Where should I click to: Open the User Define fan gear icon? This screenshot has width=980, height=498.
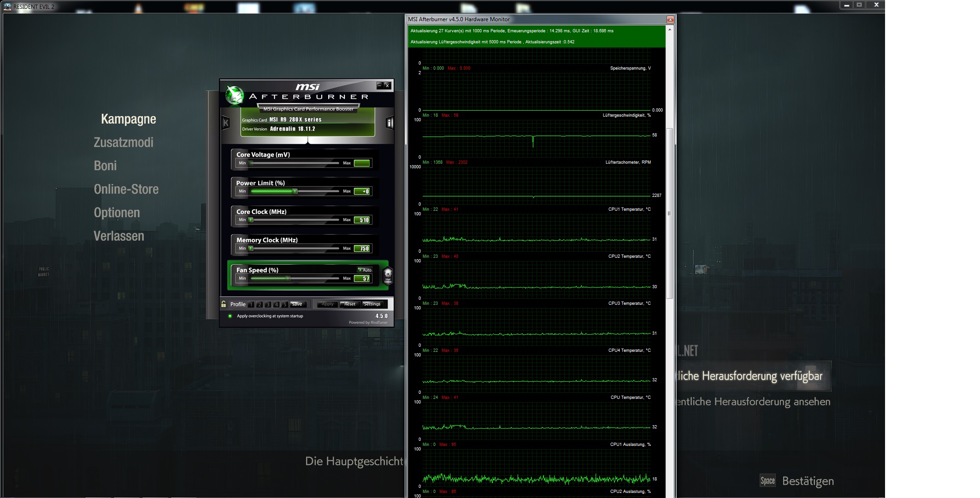click(x=388, y=275)
